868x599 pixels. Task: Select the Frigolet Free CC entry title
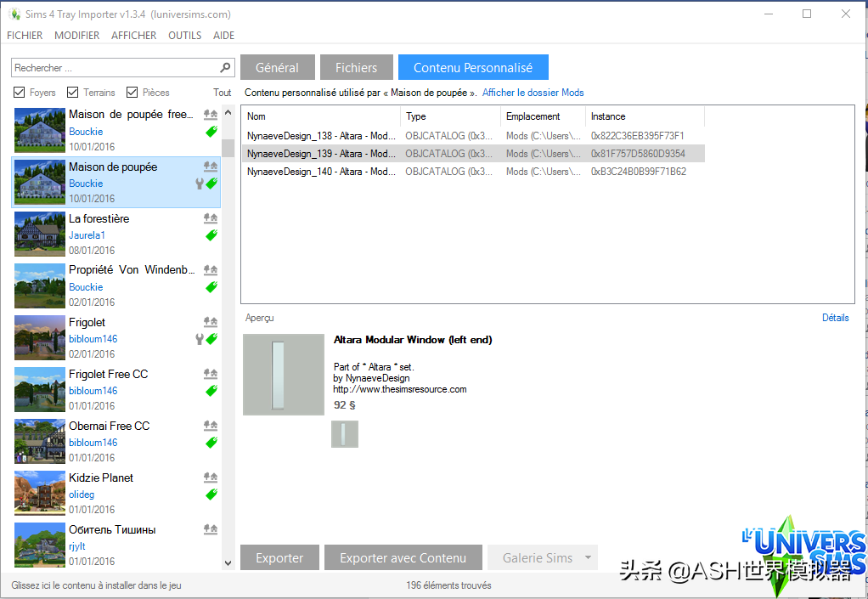[109, 374]
